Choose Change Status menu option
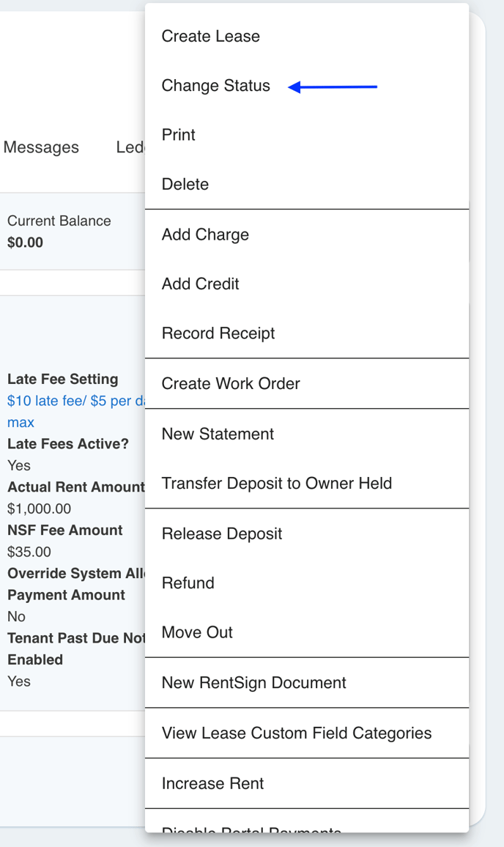Screen dimensions: 504x847 pyautogui.click(x=216, y=86)
